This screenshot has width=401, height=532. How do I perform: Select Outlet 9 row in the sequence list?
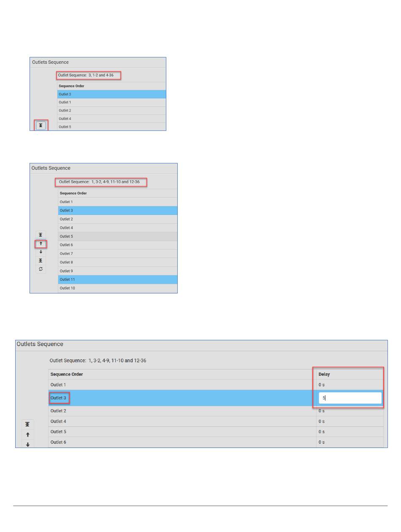[x=117, y=271]
